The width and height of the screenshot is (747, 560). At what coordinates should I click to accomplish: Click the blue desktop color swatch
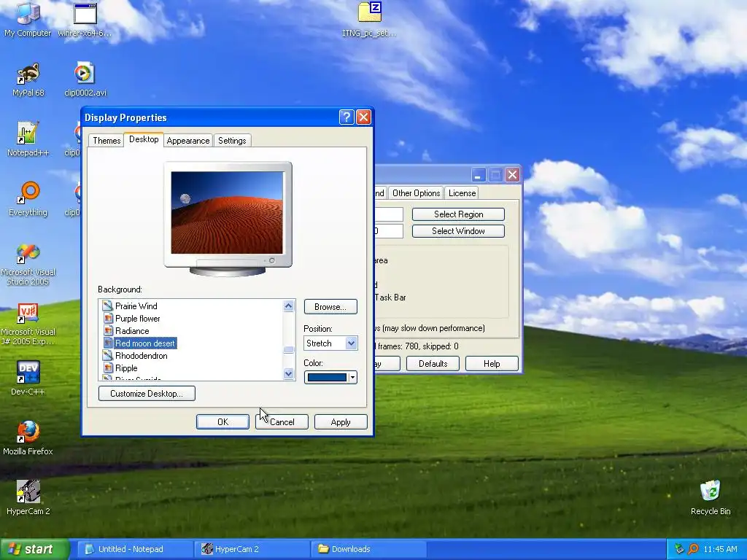327,377
